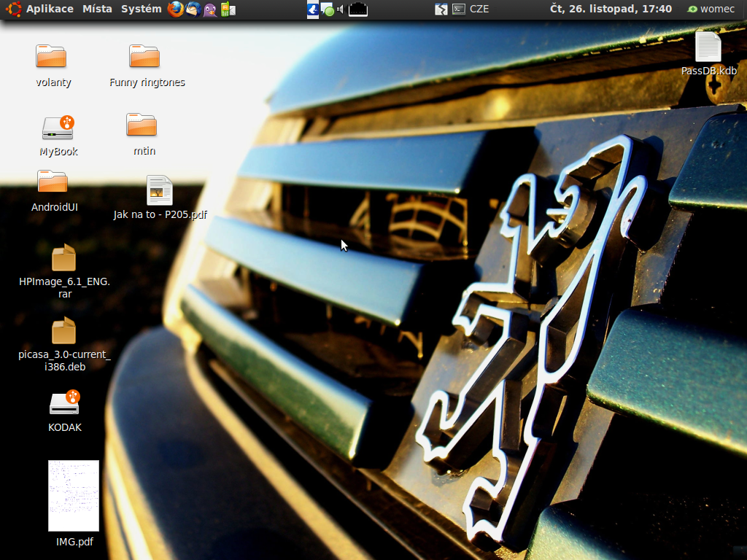The width and height of the screenshot is (747, 560).
Task: Select the KODAK removable drive icon
Action: pyautogui.click(x=64, y=402)
